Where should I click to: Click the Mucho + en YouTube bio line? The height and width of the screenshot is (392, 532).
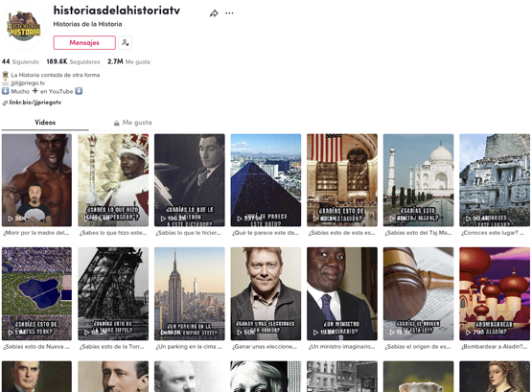pos(42,91)
